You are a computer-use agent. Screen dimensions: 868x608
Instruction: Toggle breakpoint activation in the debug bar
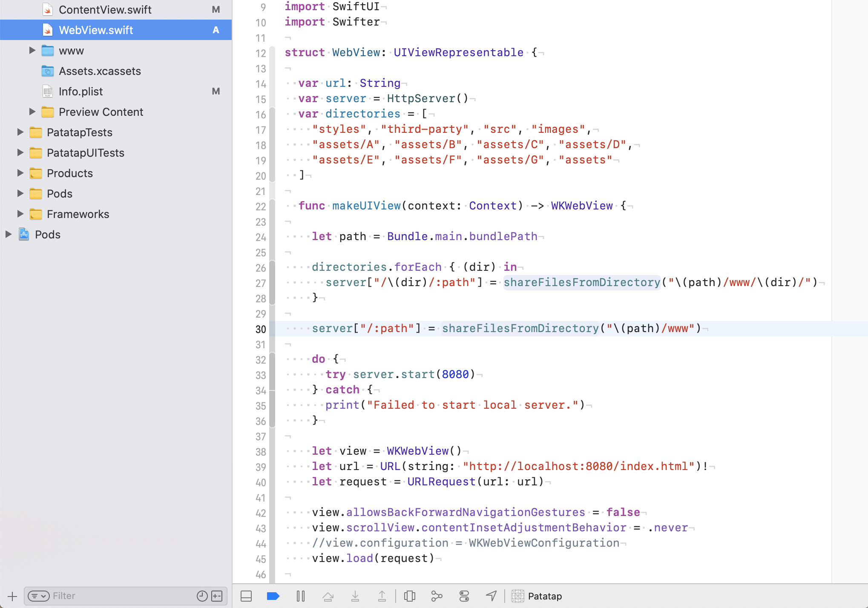pos(274,596)
